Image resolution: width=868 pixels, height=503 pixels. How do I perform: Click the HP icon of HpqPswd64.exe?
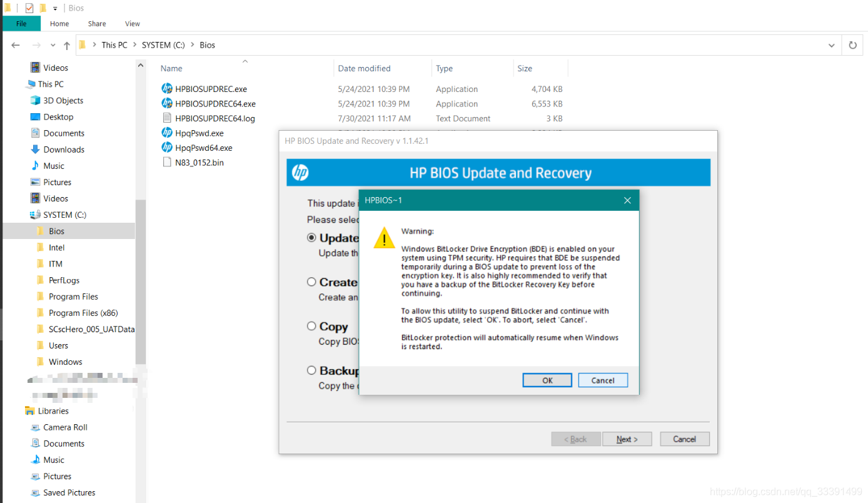pyautogui.click(x=167, y=148)
